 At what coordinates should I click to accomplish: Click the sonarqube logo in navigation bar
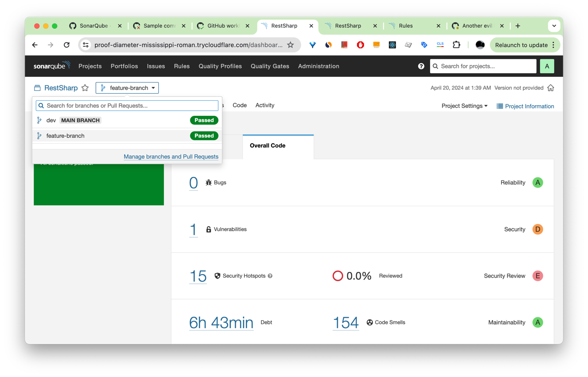[x=51, y=66]
